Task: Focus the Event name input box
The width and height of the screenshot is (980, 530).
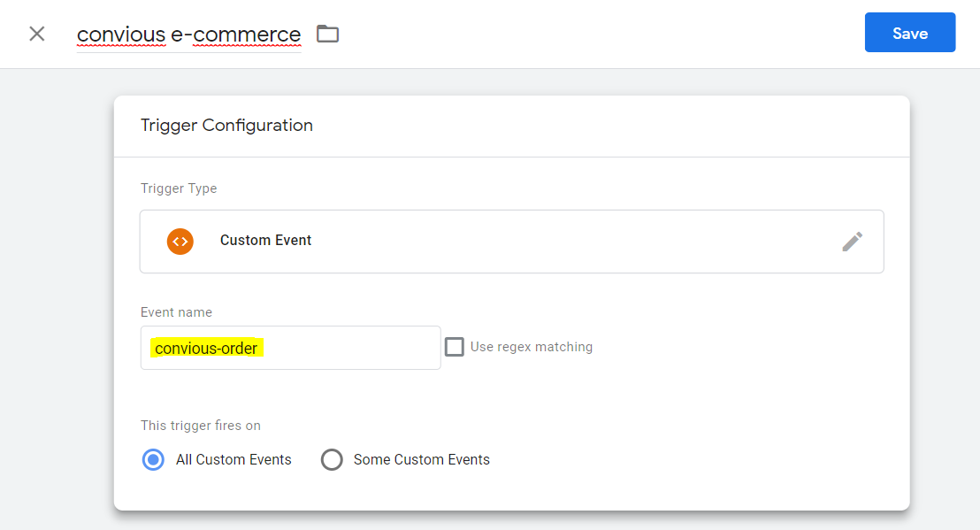Action: pos(354,348)
